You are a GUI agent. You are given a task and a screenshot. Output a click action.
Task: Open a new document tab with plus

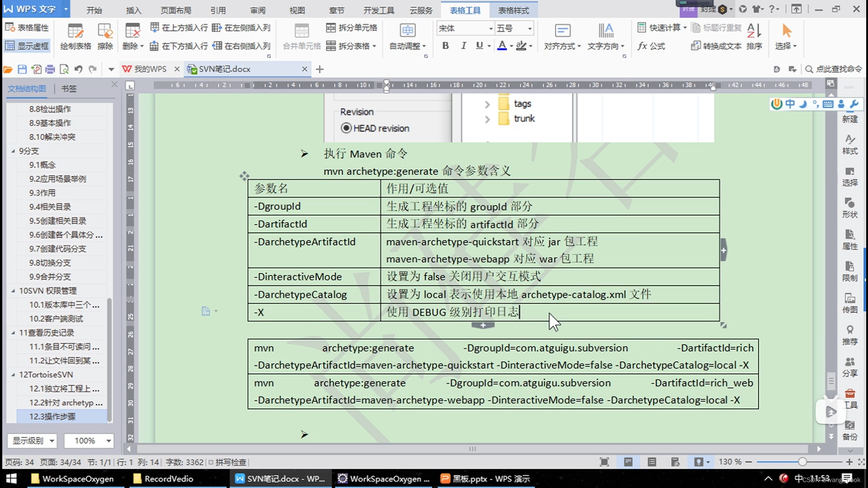320,69
